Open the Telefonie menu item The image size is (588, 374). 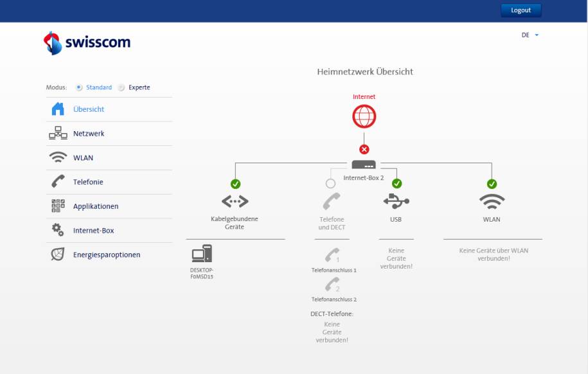tap(109, 182)
